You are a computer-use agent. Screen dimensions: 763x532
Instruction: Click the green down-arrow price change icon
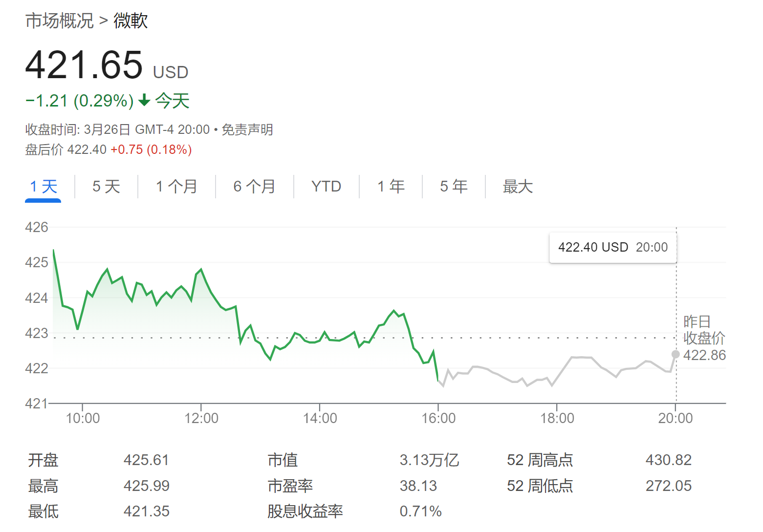144,101
